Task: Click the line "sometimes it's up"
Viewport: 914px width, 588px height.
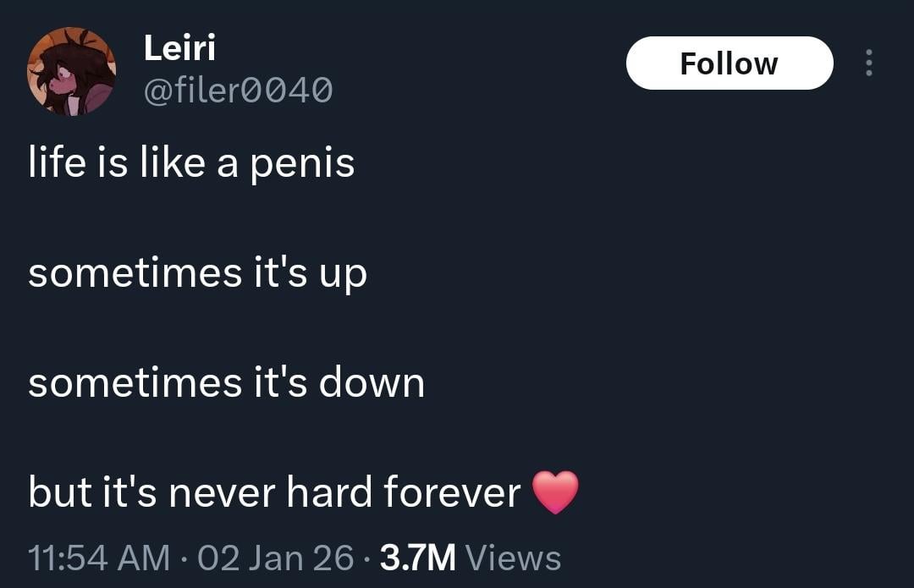Action: tap(197, 273)
